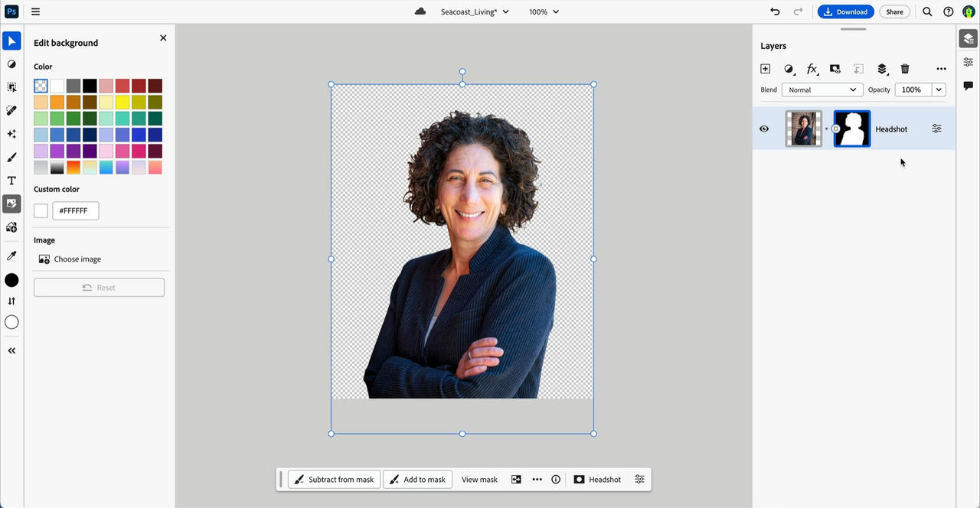Image resolution: width=980 pixels, height=508 pixels.
Task: Select the Move tool in left toolbar
Action: pyautogui.click(x=11, y=41)
